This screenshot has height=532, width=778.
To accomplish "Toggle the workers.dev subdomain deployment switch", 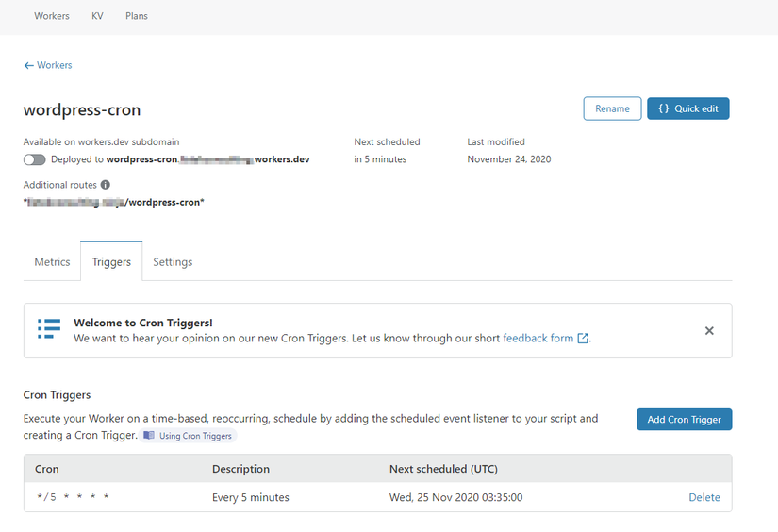I will (x=34, y=159).
